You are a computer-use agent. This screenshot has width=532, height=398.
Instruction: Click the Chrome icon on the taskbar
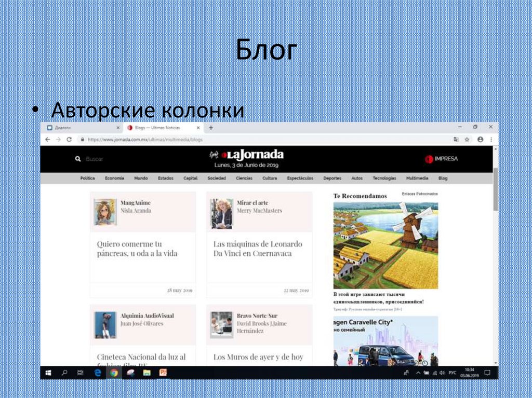coord(114,373)
